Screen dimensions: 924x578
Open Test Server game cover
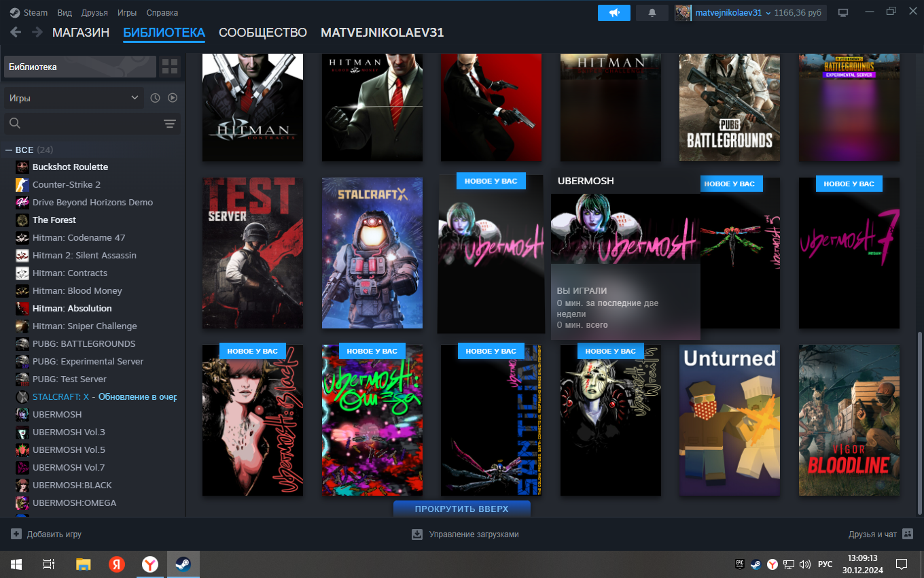point(253,253)
